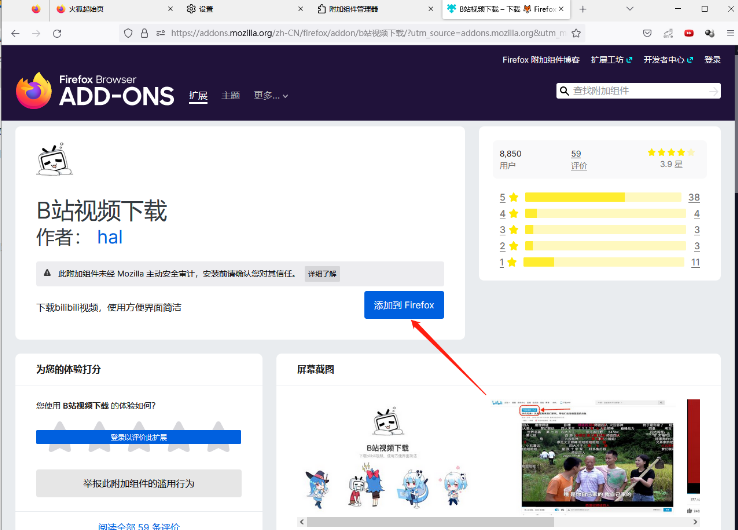Open the 开发者中心 external link
Image resolution: width=738 pixels, height=530 pixels.
[668, 60]
